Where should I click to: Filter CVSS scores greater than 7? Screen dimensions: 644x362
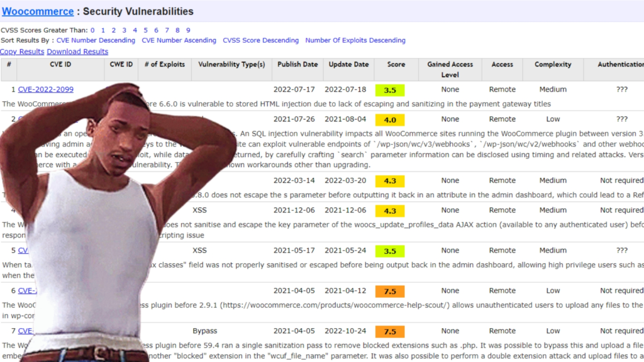pyautogui.click(x=167, y=30)
